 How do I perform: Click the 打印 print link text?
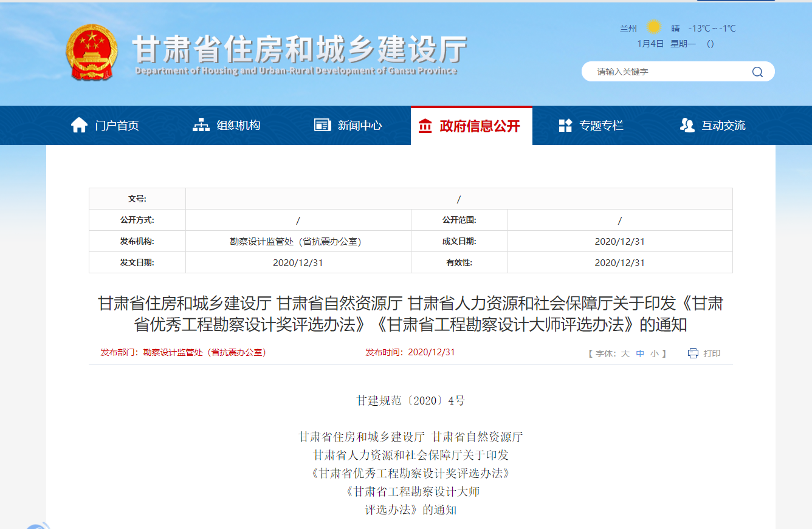click(712, 353)
